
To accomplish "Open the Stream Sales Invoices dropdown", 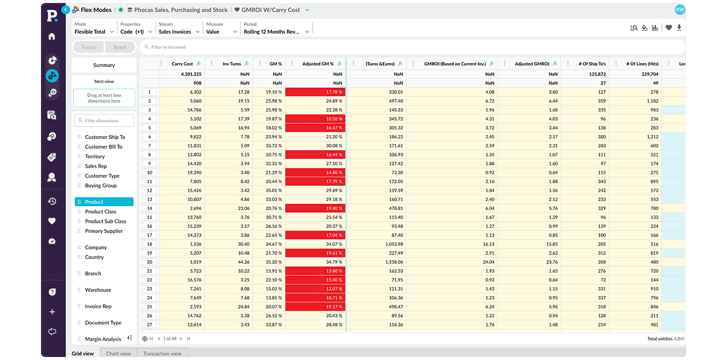I will click(179, 28).
